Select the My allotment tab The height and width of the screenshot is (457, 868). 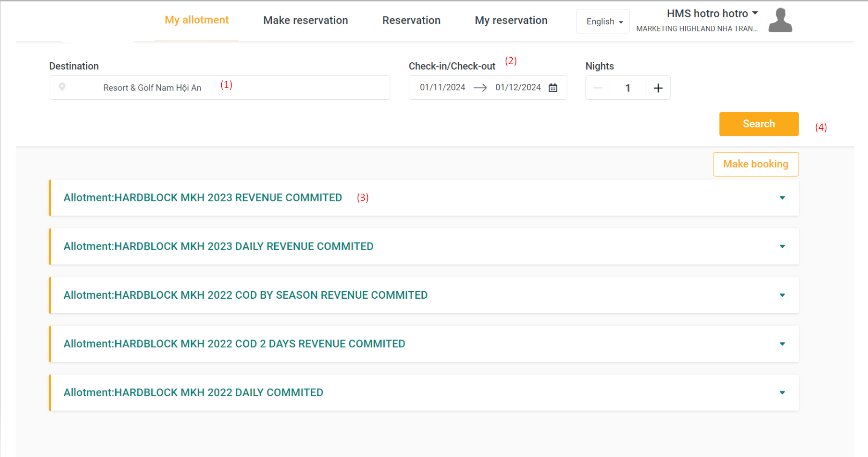tap(197, 20)
